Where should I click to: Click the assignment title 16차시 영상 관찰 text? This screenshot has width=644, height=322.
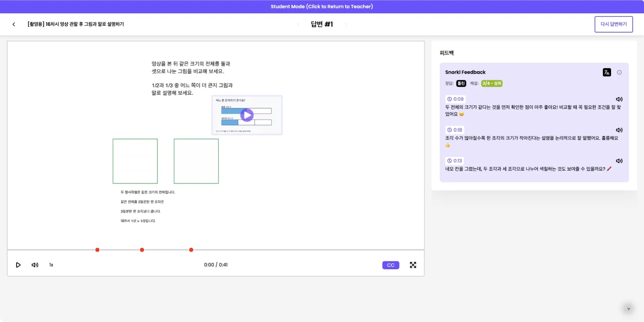(x=76, y=24)
